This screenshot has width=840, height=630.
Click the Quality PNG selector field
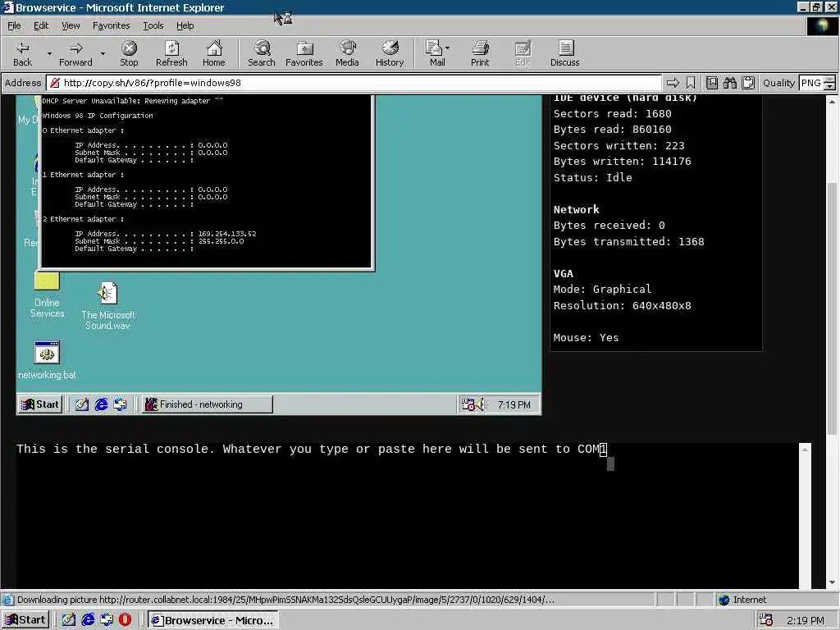[x=810, y=83]
